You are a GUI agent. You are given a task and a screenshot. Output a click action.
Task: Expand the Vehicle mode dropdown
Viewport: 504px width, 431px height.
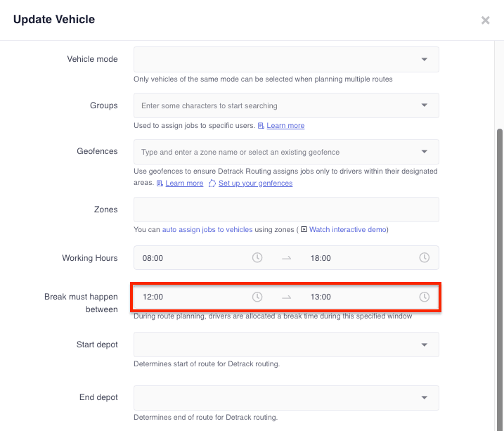[x=286, y=60]
